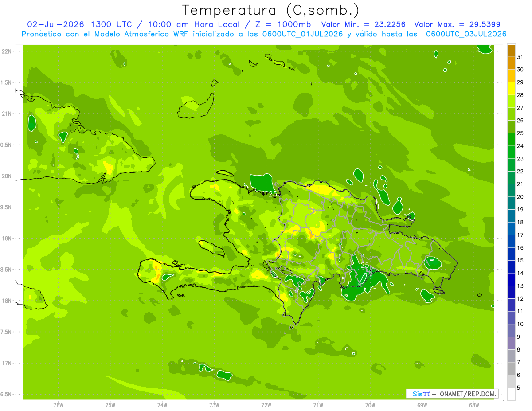
Task: Click the yellow color bar segment between 28 and 29
Action: click(511, 89)
